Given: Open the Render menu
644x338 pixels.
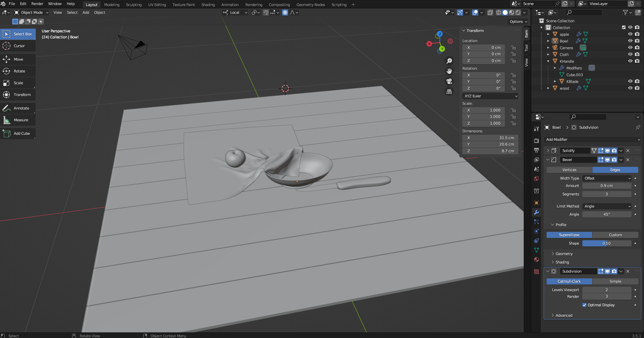Looking at the screenshot, I should [37, 4].
